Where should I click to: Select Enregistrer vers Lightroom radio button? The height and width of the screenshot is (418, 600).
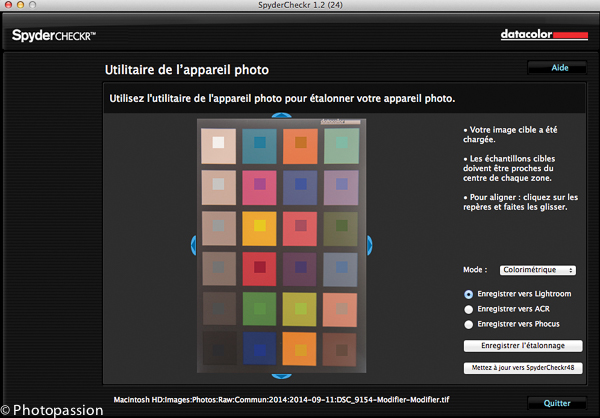[468, 294]
